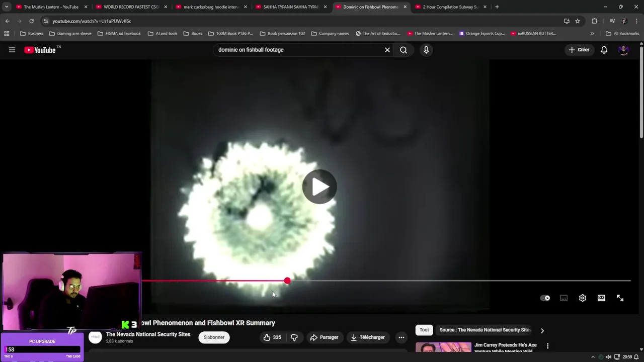Enter fullscreen mode
644x362 pixels.
[x=620, y=298]
